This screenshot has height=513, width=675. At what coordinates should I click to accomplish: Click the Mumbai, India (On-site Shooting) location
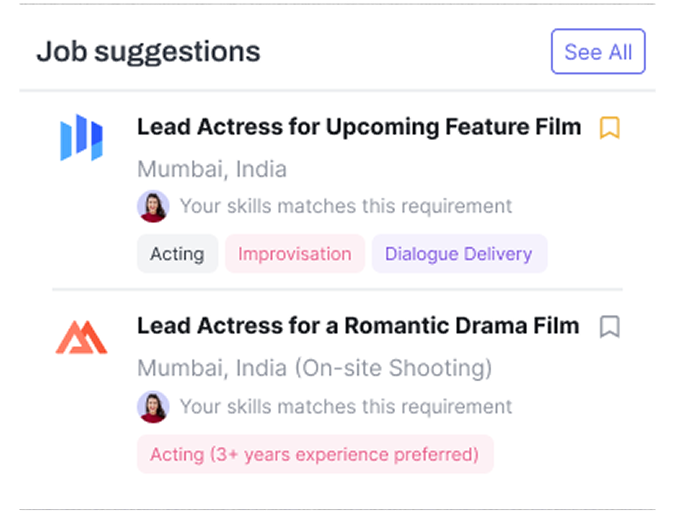click(x=315, y=368)
